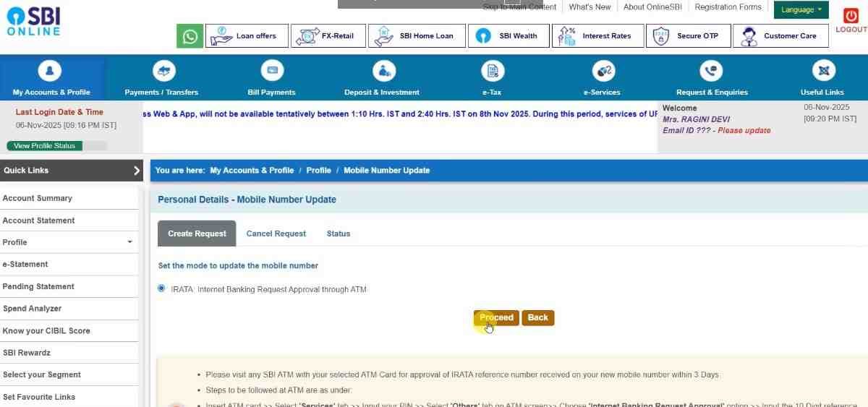Click the Proceed button

496,318
